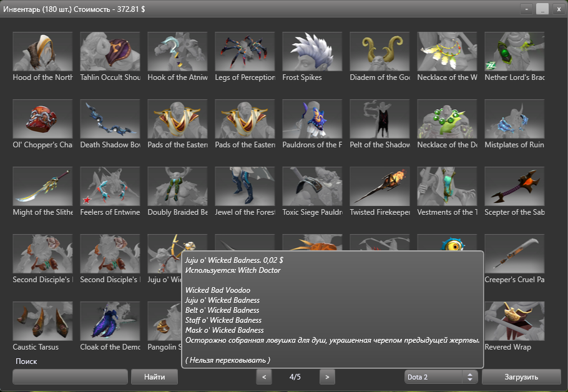The width and height of the screenshot is (568, 392).
Task: Click the small dash button in title bar
Action: tap(526, 9)
